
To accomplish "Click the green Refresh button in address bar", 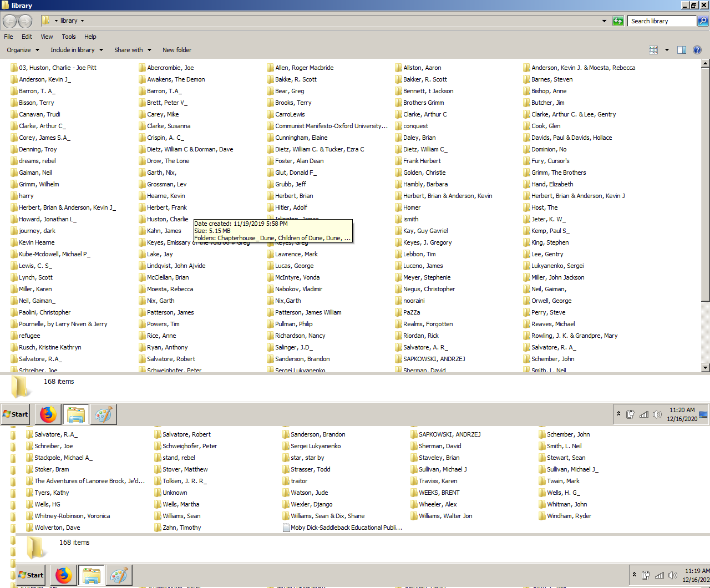I will [x=618, y=21].
